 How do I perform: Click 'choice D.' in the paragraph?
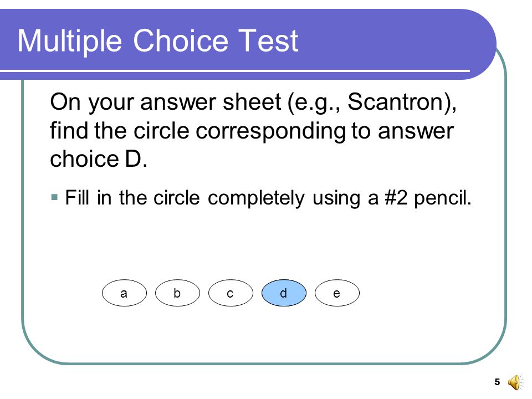[x=99, y=159]
